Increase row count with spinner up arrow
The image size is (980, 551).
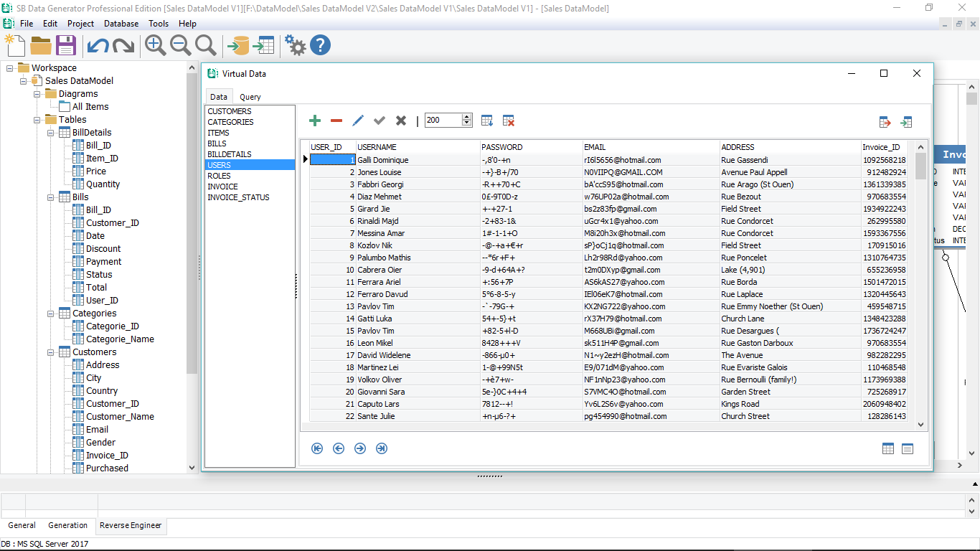(x=467, y=117)
